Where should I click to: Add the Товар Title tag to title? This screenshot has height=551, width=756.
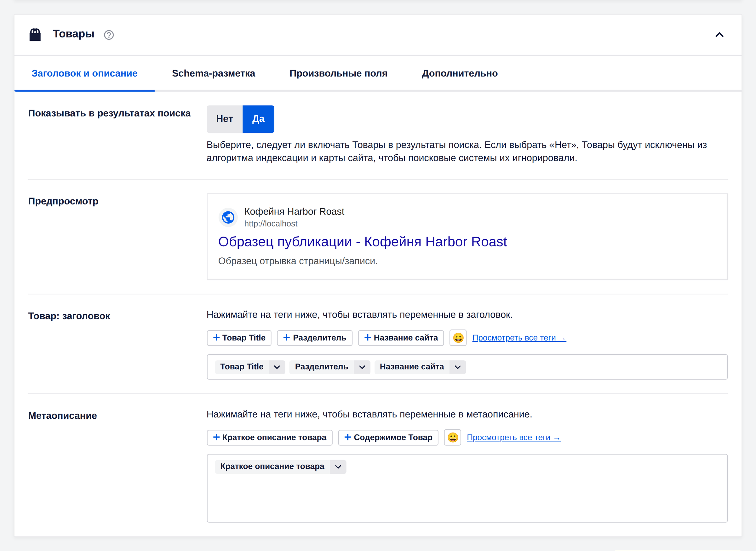[239, 338]
